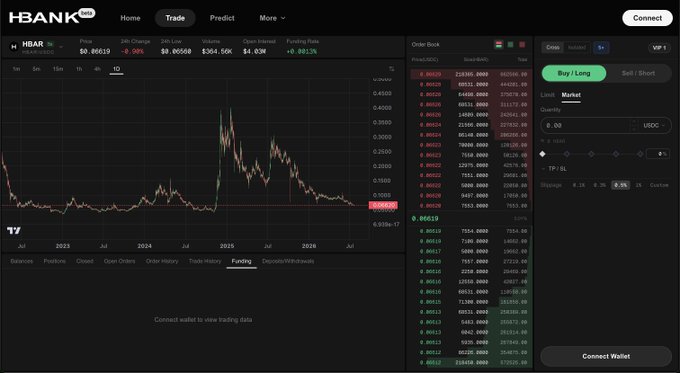The image size is (680, 373).
Task: Set slippage to 0.3%
Action: coord(600,185)
